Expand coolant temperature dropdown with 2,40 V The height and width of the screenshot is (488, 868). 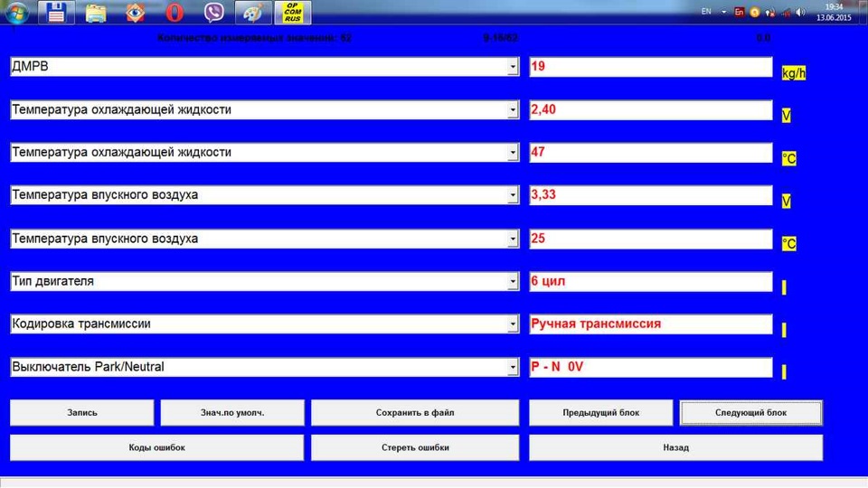pyautogui.click(x=513, y=109)
